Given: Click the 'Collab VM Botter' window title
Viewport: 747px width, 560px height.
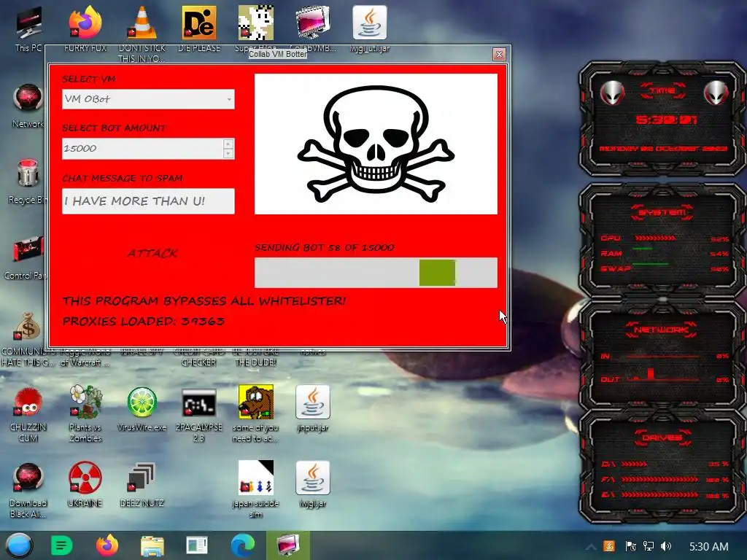Looking at the screenshot, I should point(278,54).
